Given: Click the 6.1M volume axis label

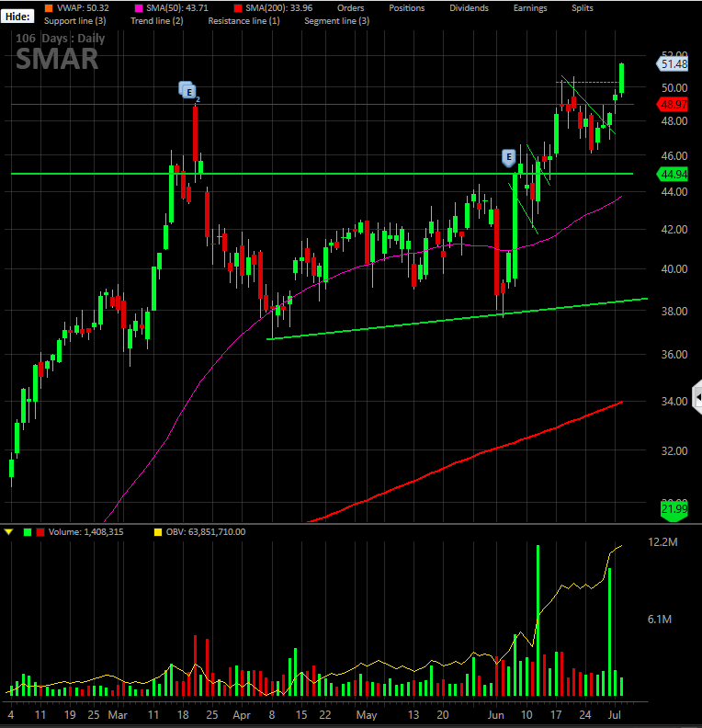Looking at the screenshot, I should click(x=660, y=620).
